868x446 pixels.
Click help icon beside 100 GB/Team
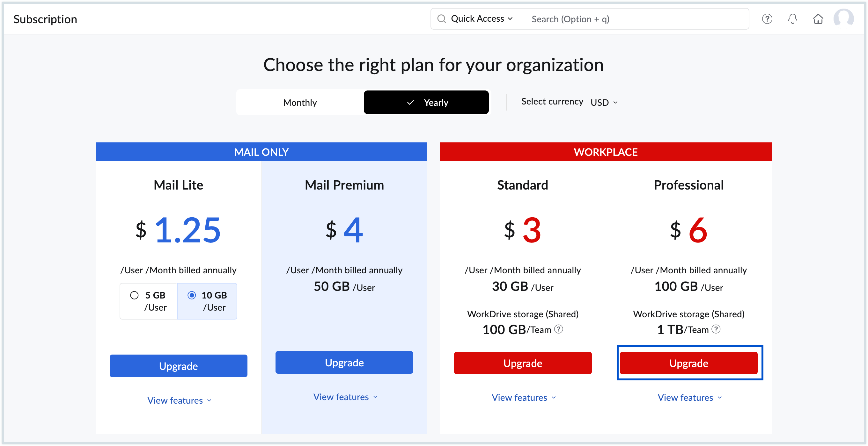click(x=558, y=329)
